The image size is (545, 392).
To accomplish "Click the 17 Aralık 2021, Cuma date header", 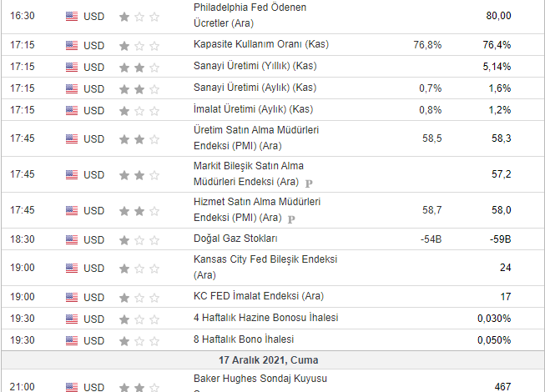I will (272, 360).
